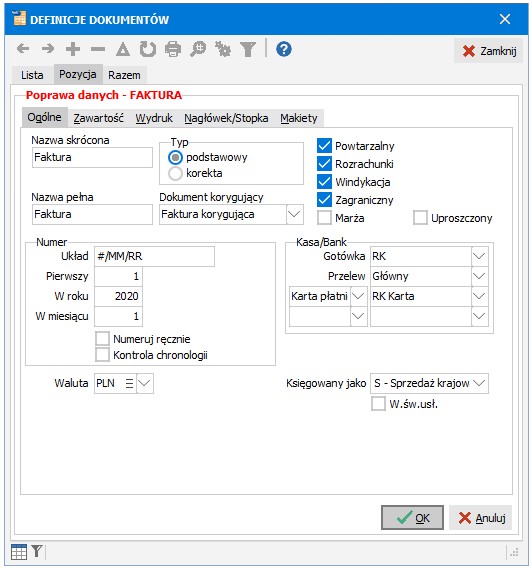Click in the Układ input field
The width and height of the screenshot is (532, 570).
(x=155, y=256)
